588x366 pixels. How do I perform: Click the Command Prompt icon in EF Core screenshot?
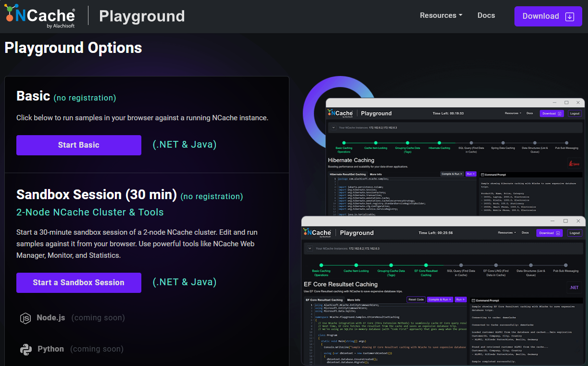coord(473,300)
